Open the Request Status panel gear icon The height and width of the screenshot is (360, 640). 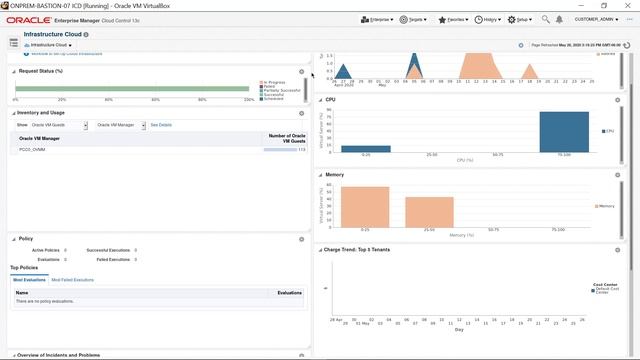(302, 72)
